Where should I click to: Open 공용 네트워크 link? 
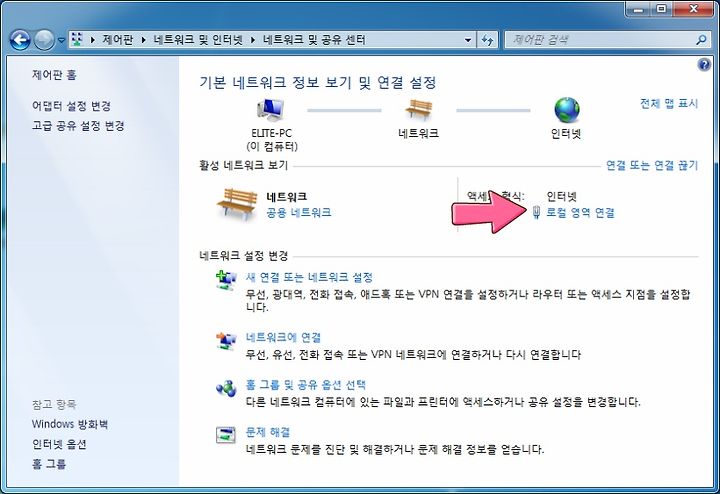(x=298, y=213)
